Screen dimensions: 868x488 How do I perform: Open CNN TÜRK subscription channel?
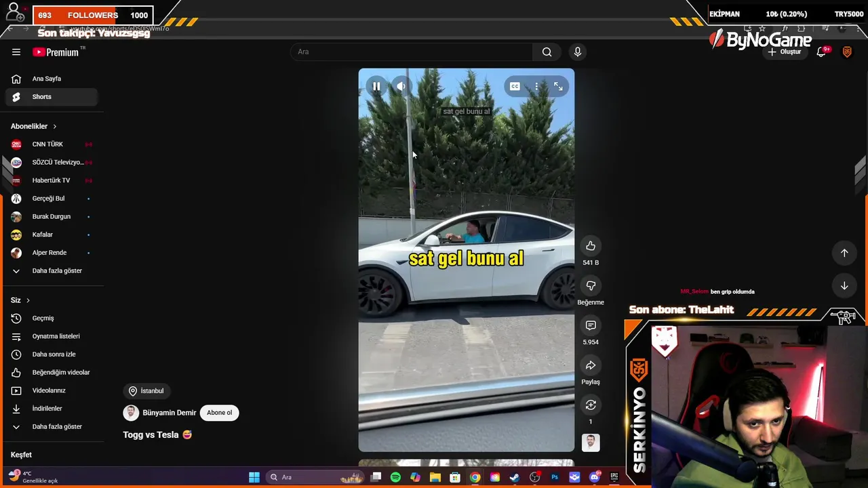(52, 144)
